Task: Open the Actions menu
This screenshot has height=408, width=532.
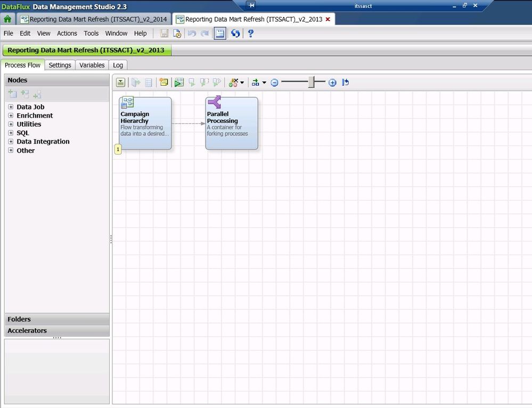Action: pos(67,33)
